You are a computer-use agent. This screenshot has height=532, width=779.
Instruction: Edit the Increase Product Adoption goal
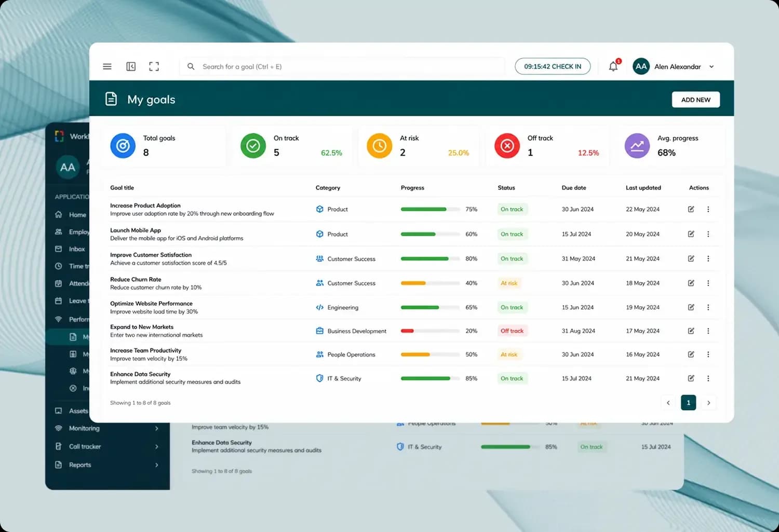691,209
